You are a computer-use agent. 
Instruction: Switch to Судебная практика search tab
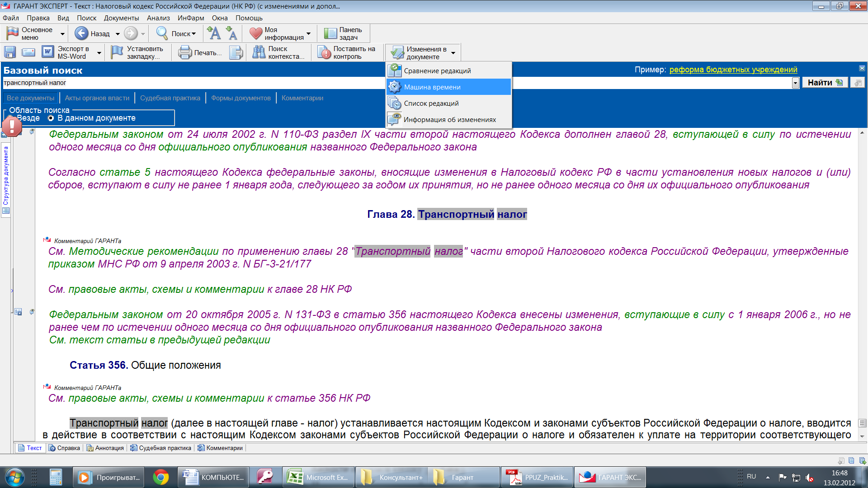tap(170, 98)
